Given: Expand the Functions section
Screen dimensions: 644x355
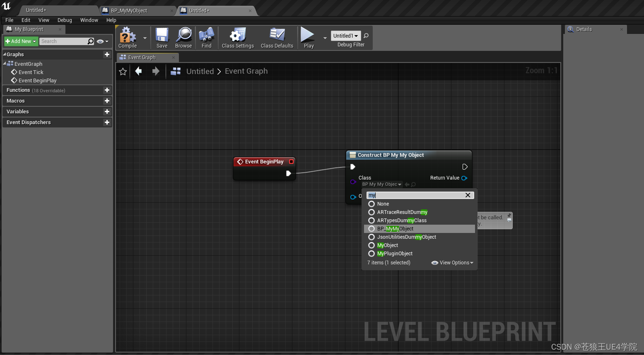Looking at the screenshot, I should click(x=18, y=90).
